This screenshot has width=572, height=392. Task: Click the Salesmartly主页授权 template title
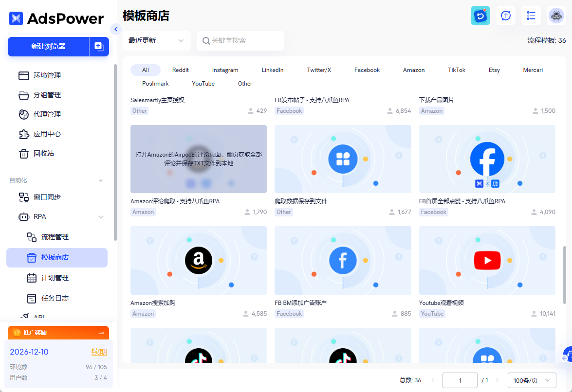[x=158, y=100]
